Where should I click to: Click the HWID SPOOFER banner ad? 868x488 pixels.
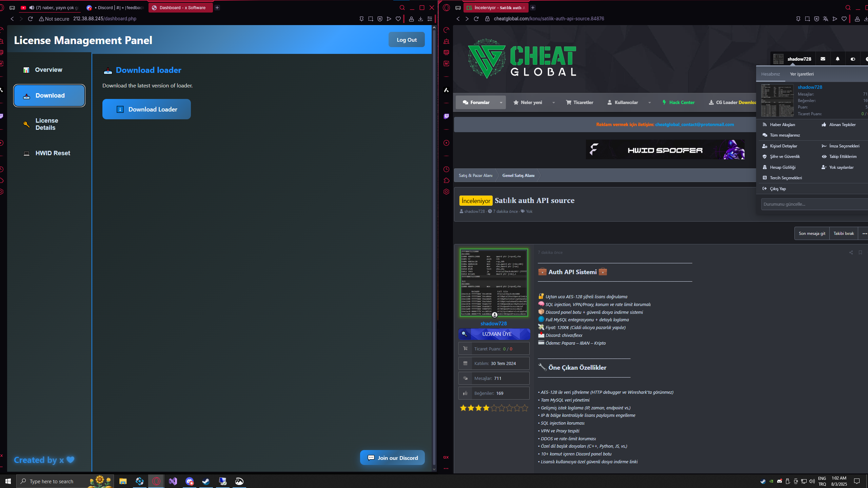pyautogui.click(x=665, y=149)
